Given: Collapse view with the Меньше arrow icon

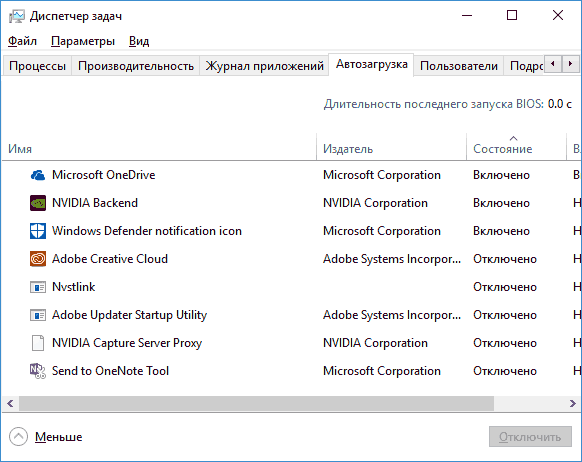Looking at the screenshot, I should tap(18, 436).
